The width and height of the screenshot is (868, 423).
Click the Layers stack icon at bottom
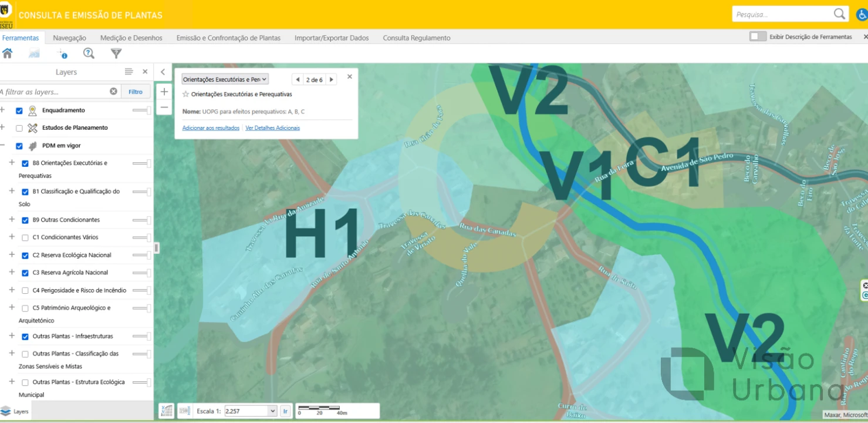coord(6,411)
